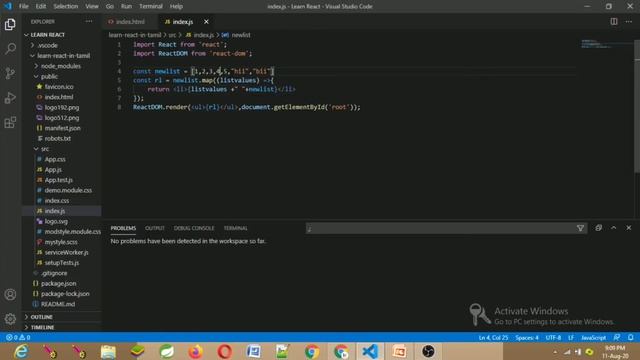The width and height of the screenshot is (640, 360).
Task: Collapse the src folder
Action: coord(44,149)
